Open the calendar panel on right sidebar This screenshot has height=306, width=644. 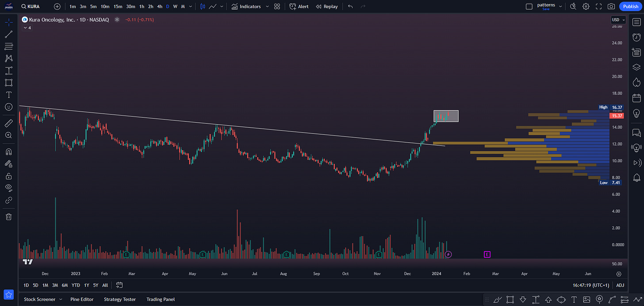coord(636,98)
